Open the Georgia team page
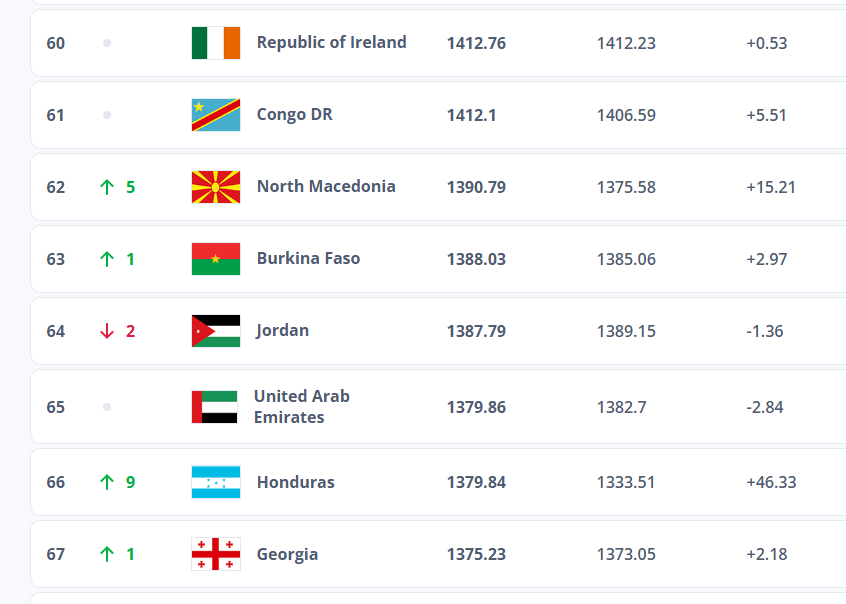The height and width of the screenshot is (604, 846). coord(287,554)
